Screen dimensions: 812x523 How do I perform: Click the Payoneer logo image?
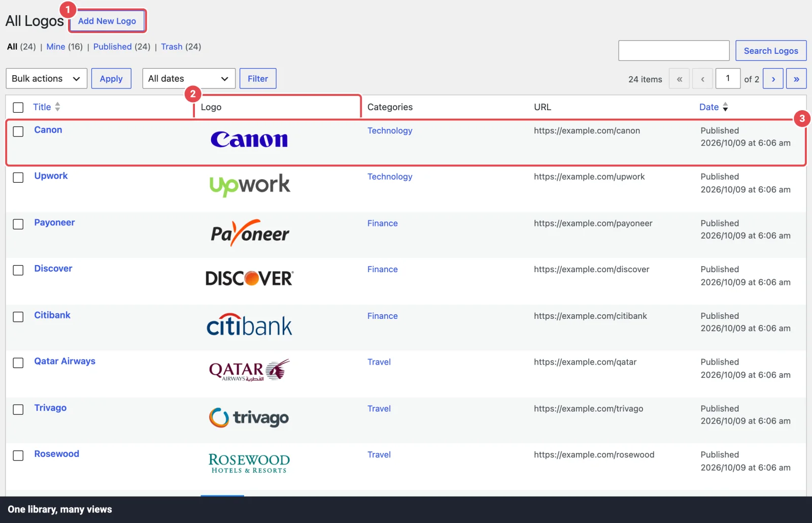(x=250, y=233)
